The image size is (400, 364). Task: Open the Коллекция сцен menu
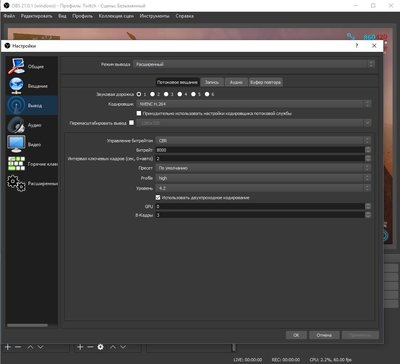pyautogui.click(x=116, y=16)
